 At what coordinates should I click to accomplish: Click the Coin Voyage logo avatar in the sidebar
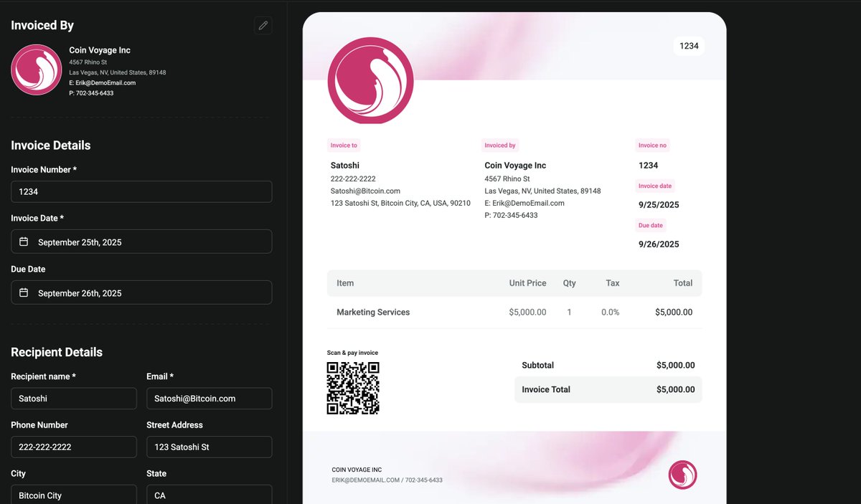(35, 70)
